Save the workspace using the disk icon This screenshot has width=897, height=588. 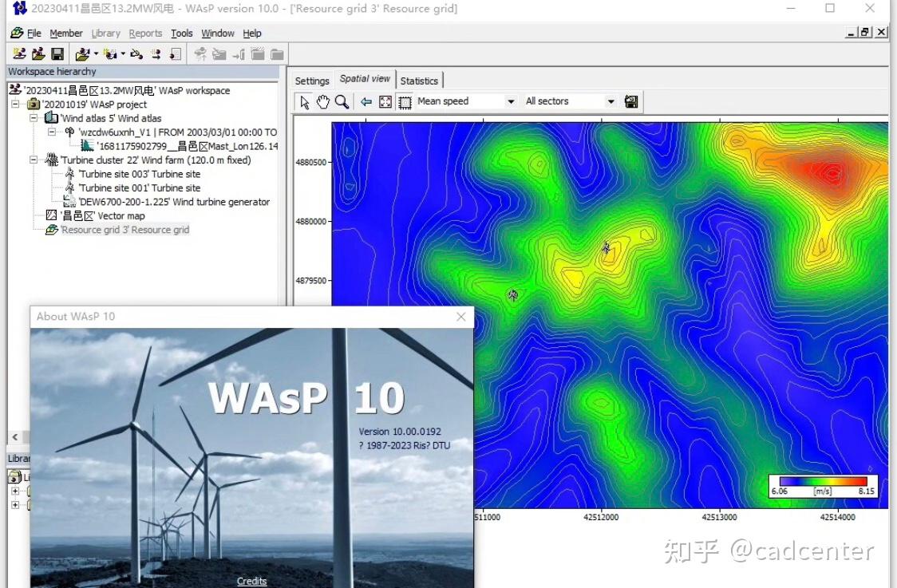click(x=56, y=53)
